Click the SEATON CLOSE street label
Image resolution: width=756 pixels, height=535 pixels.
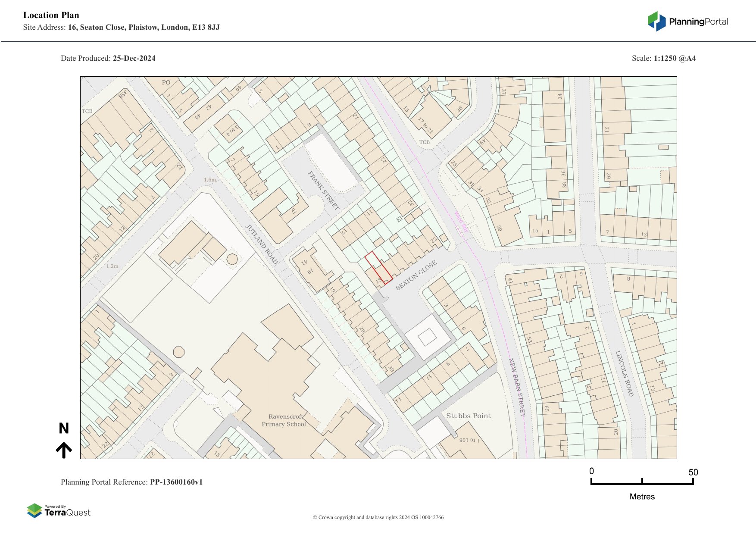pos(416,275)
